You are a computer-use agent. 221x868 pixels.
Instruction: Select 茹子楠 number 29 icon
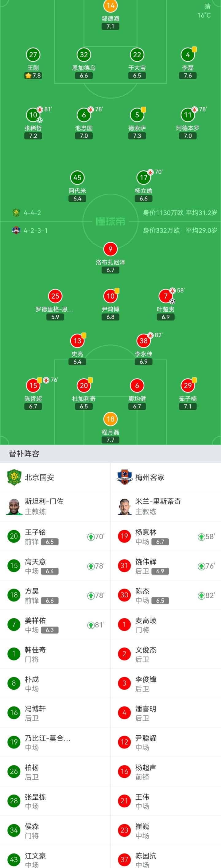pos(188,386)
